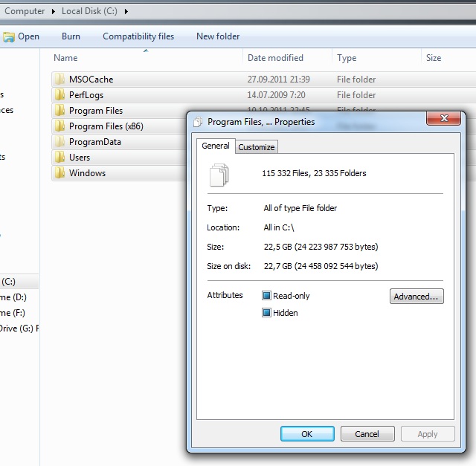Viewport: 476px width, 466px height.
Task: Click the stacked documents icon in General tab
Action: pyautogui.click(x=219, y=175)
